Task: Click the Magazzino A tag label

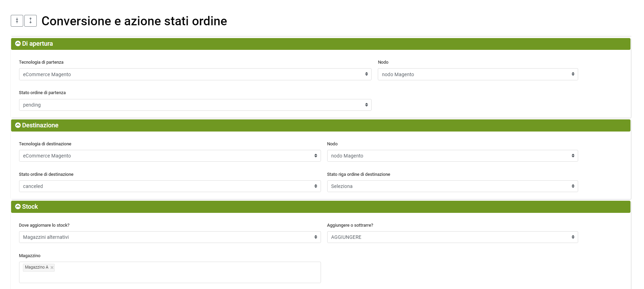Action: pos(36,267)
